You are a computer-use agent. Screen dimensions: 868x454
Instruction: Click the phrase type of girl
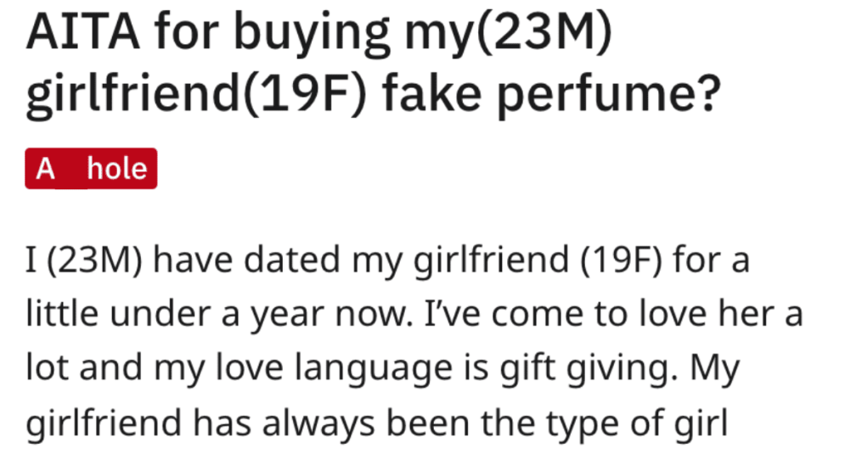[637, 424]
